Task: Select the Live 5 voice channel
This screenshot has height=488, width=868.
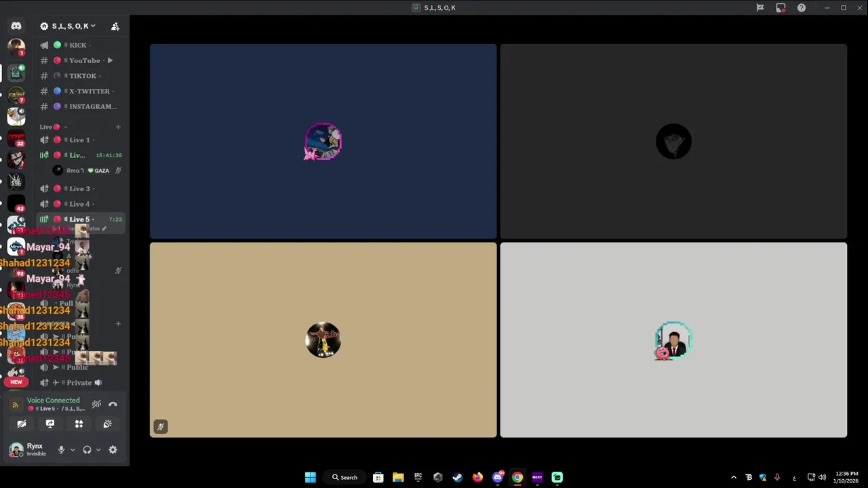Action: point(80,220)
